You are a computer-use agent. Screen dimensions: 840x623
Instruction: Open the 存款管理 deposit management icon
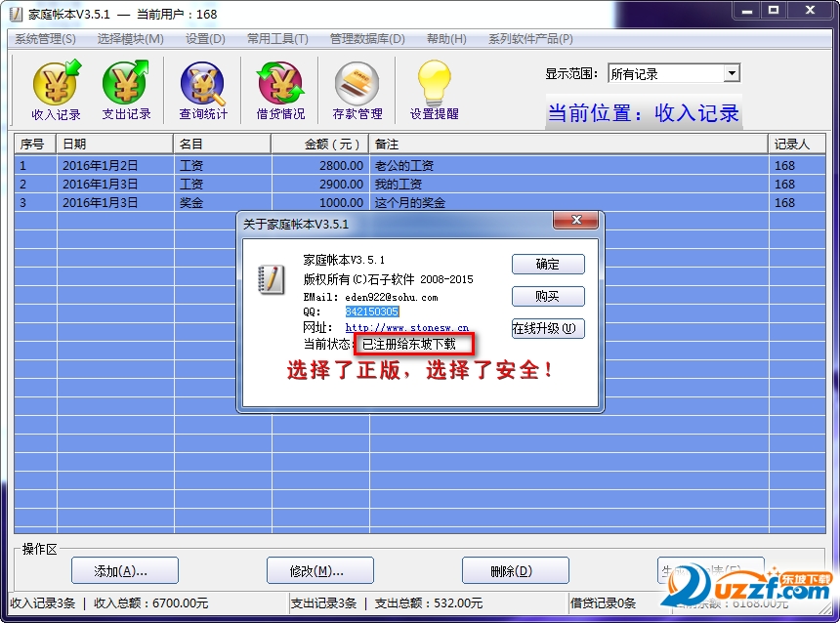pos(357,91)
